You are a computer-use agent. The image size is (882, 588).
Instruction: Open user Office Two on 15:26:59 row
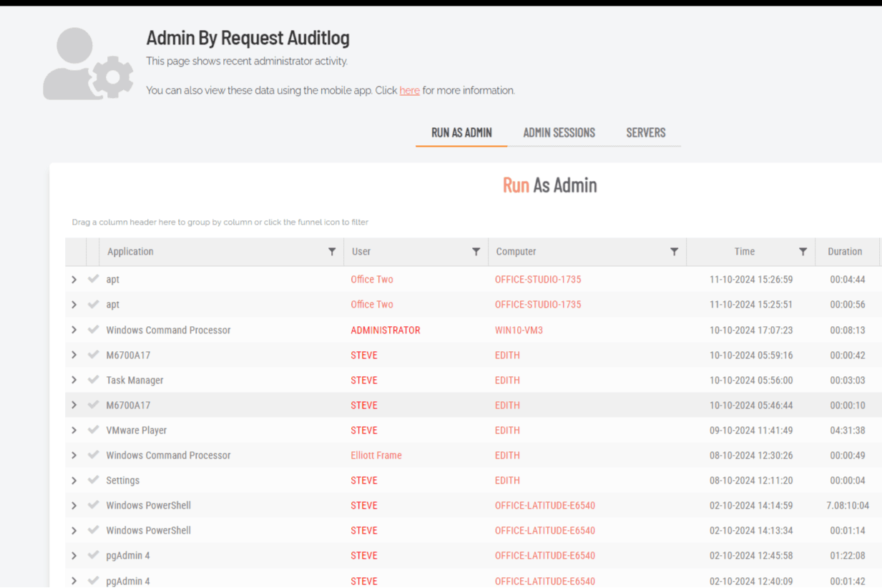(372, 279)
